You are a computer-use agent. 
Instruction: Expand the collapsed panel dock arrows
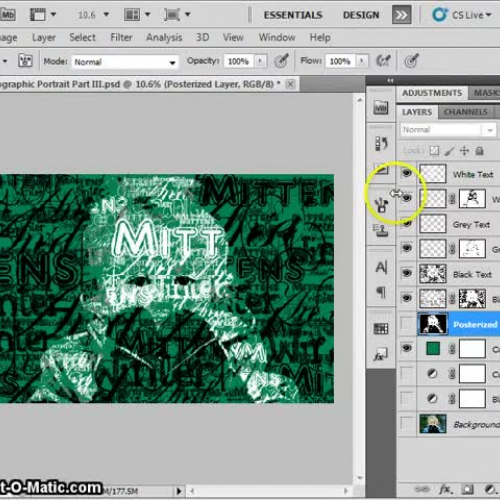[390, 80]
